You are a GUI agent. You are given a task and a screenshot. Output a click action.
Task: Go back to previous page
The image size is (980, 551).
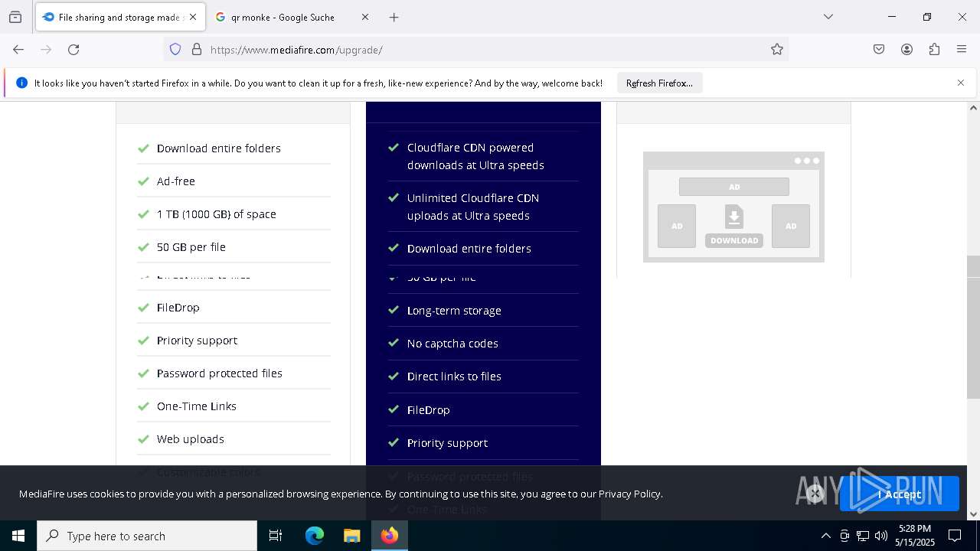(18, 50)
